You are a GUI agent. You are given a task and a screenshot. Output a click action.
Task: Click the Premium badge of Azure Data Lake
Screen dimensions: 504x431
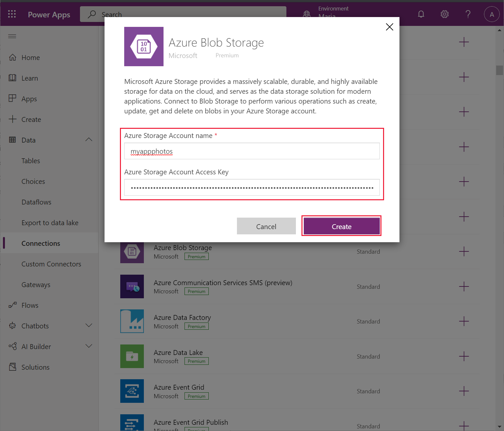click(197, 361)
